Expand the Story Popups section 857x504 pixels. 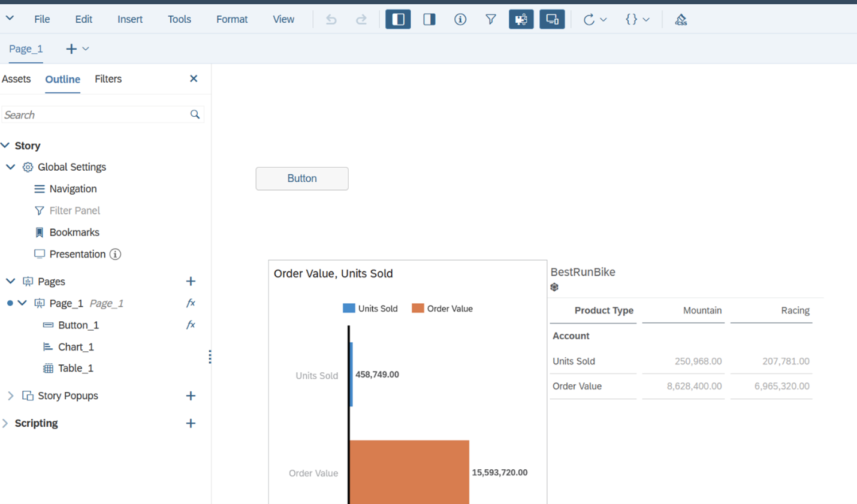(x=10, y=396)
